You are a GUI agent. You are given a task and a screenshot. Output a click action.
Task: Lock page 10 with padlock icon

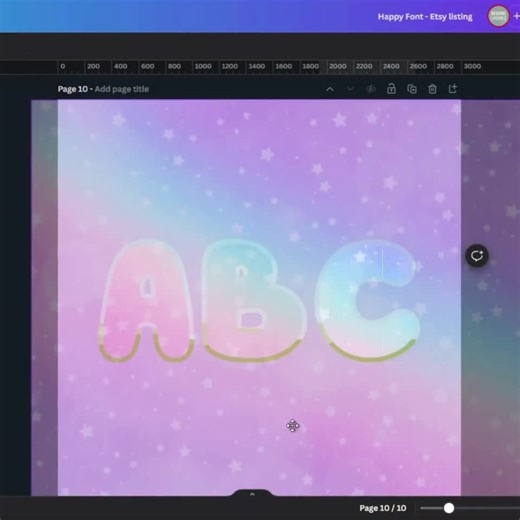[391, 89]
